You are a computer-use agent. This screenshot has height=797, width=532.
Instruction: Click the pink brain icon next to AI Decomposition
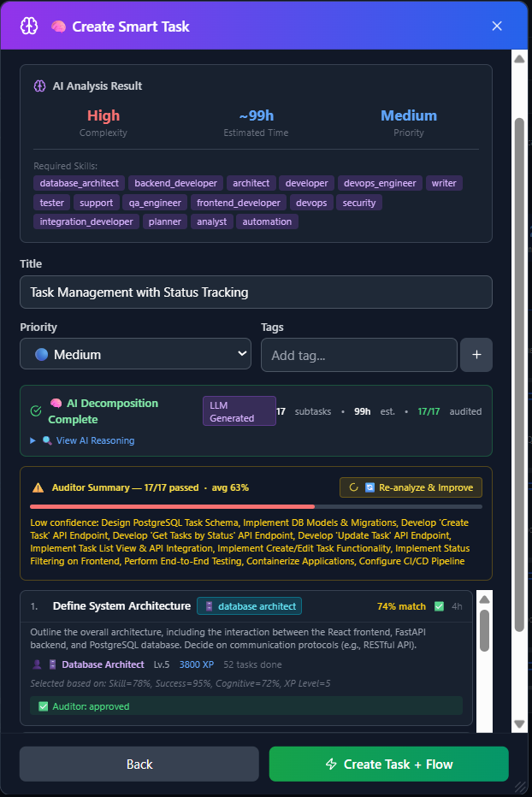coord(56,403)
